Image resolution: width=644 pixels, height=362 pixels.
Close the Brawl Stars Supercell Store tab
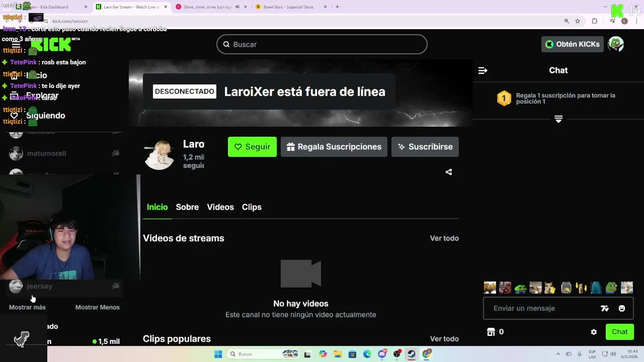click(325, 7)
